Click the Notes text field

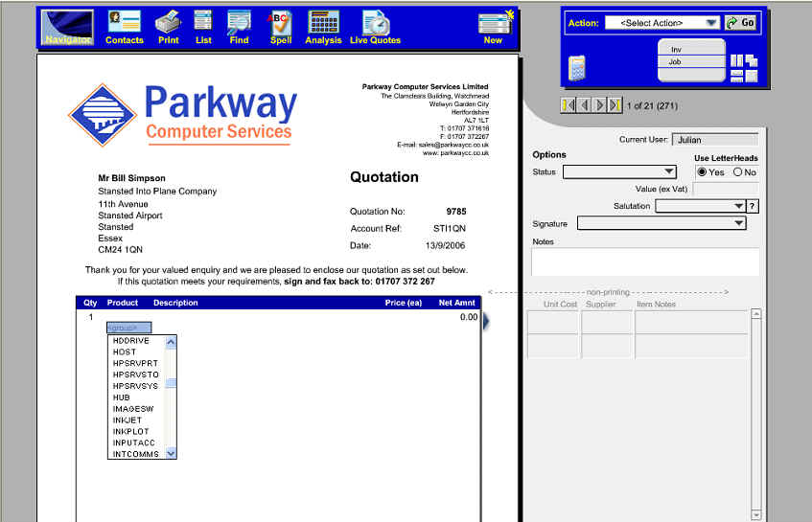[x=645, y=261]
